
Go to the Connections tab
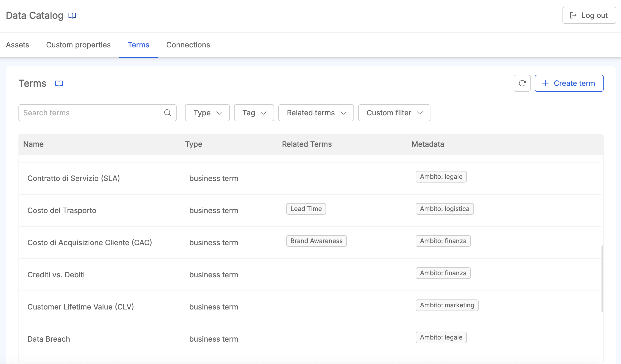pos(188,45)
